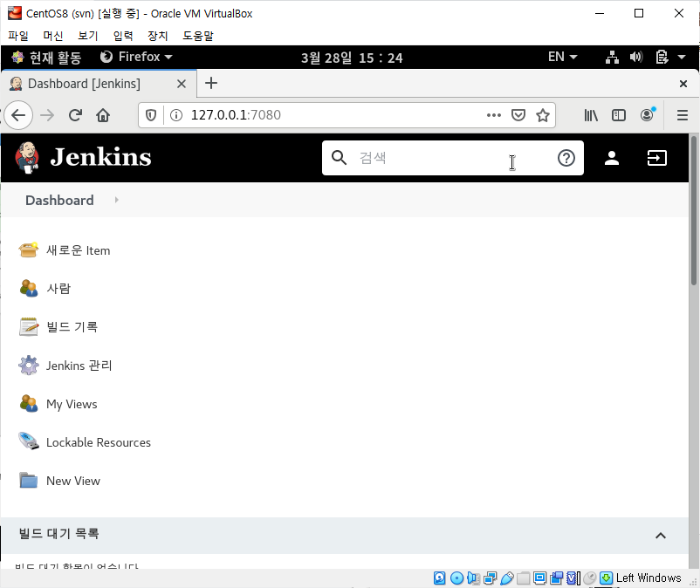Close the Dashboard [Jenkins] tab

coord(182,84)
